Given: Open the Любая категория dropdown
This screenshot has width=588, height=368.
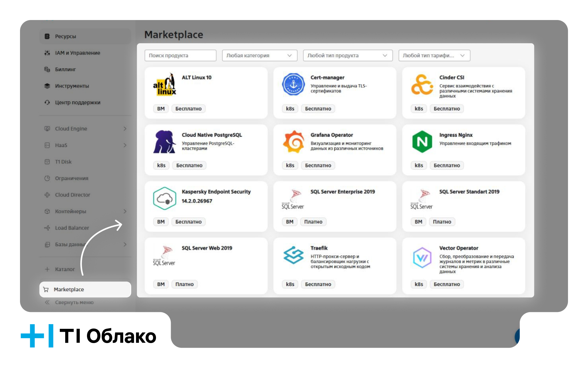Looking at the screenshot, I should [x=259, y=55].
